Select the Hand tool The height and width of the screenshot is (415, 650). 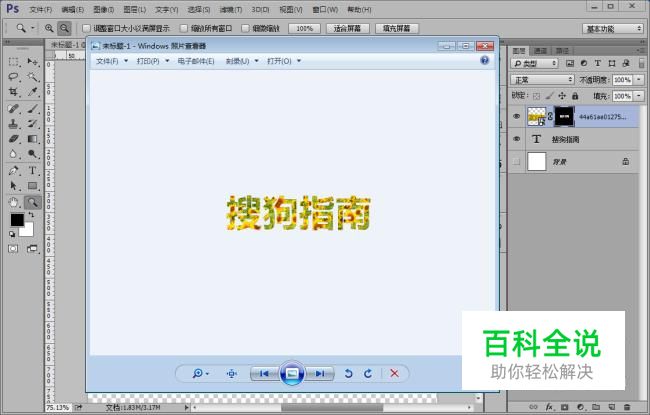click(13, 202)
